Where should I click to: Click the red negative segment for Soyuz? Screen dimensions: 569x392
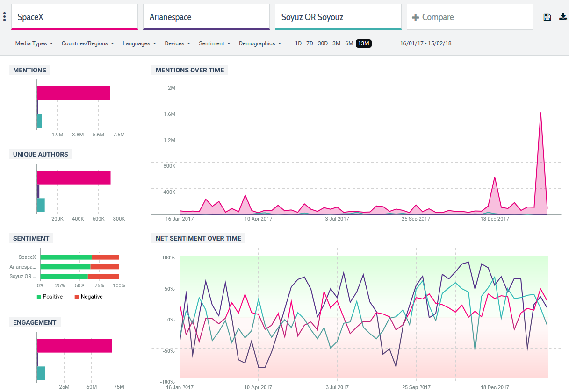pos(103,277)
